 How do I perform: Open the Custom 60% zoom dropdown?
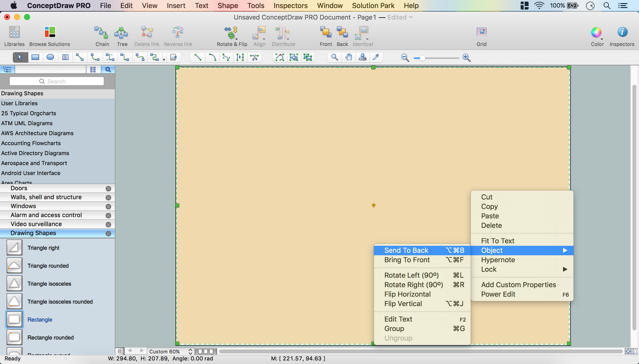(170, 352)
